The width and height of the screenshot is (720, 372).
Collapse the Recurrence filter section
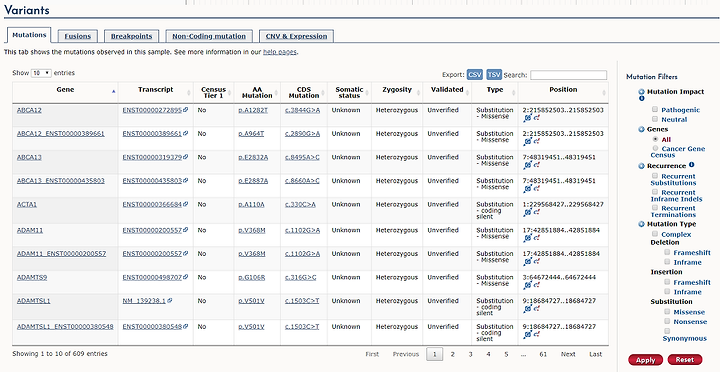(641, 166)
